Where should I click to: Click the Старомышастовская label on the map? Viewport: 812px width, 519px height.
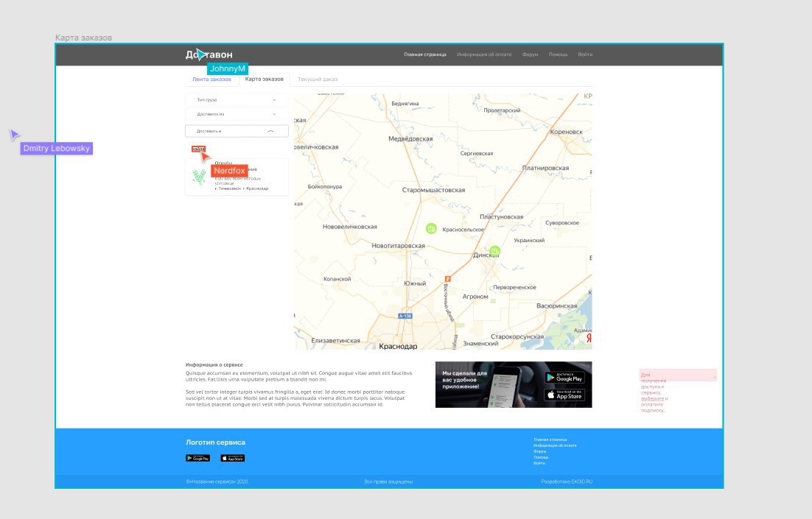433,190
